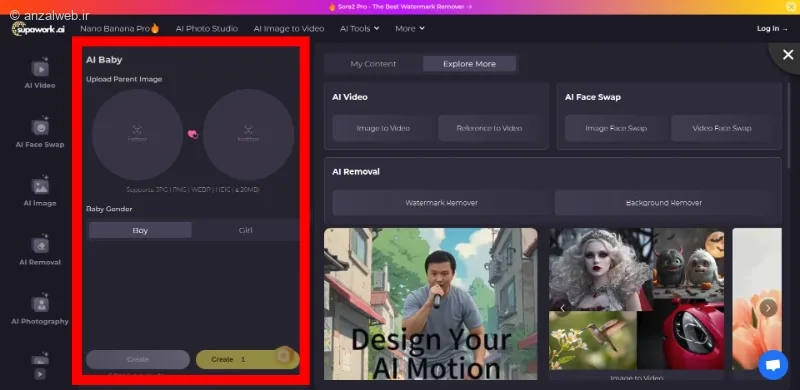The height and width of the screenshot is (390, 800).
Task: Open the AI Photo Studio menu item
Action: click(x=207, y=29)
